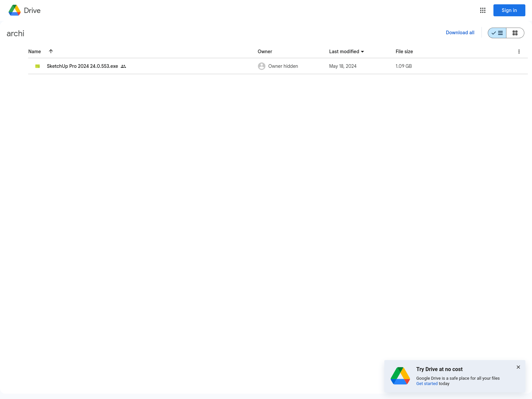
Task: Select the SketchUp Pro 2024 24.0.553.exe file
Action: click(x=82, y=66)
